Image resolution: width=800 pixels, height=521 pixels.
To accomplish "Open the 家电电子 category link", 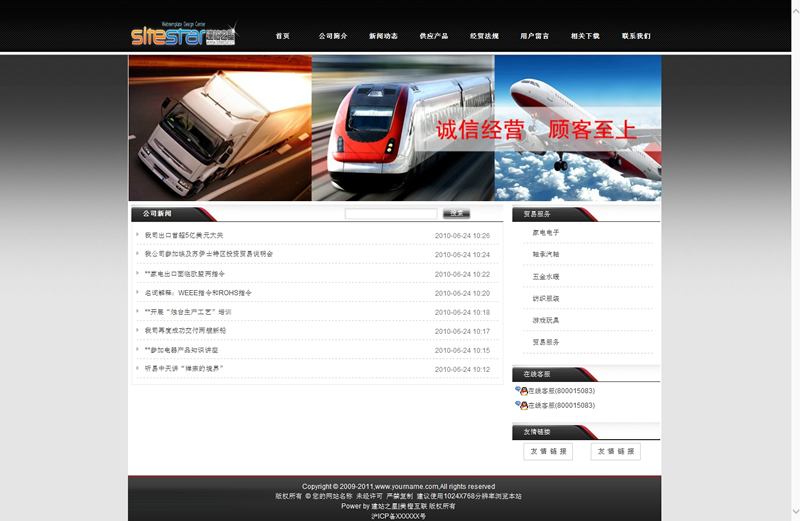I will point(546,232).
